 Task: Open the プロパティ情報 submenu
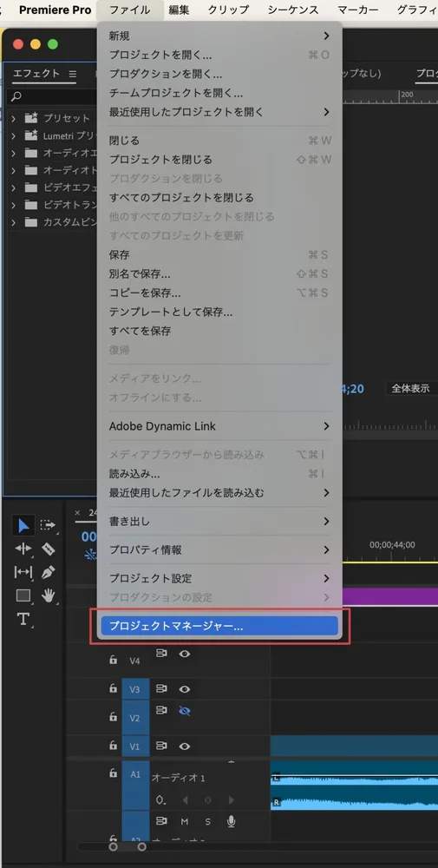point(219,550)
